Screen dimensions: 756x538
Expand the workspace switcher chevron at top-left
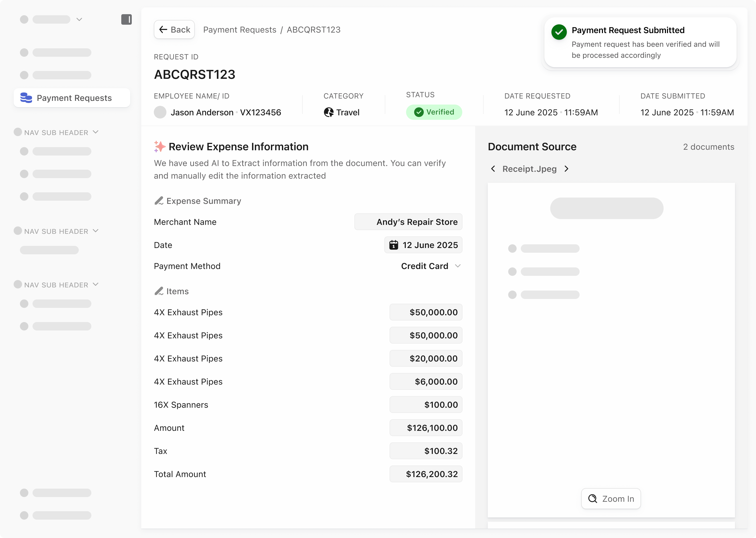pyautogui.click(x=79, y=19)
